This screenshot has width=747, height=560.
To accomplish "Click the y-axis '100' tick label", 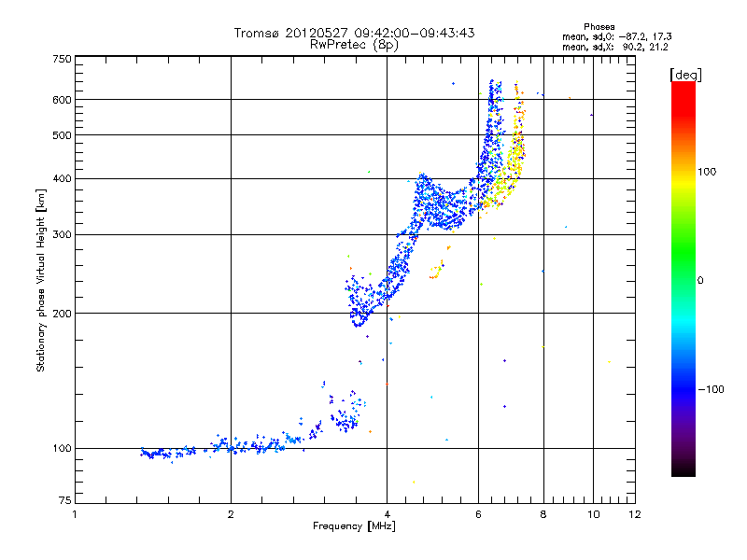I will 63,449.
